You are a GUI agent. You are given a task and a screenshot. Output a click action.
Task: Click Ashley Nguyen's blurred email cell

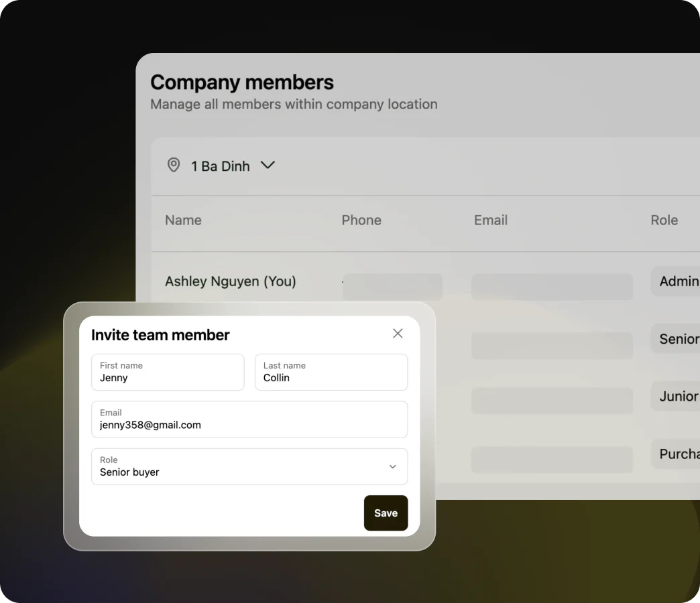[552, 287]
